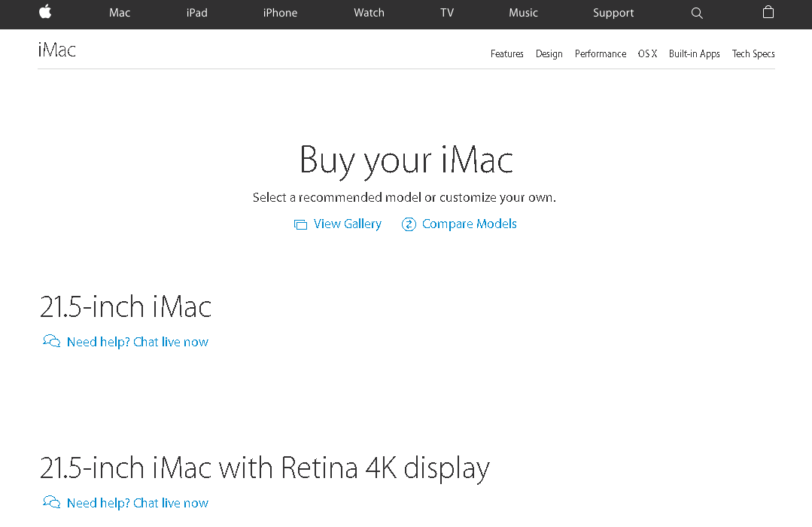Viewport: 812px width, 527px height.
Task: Click the Apple logo home icon
Action: point(45,12)
